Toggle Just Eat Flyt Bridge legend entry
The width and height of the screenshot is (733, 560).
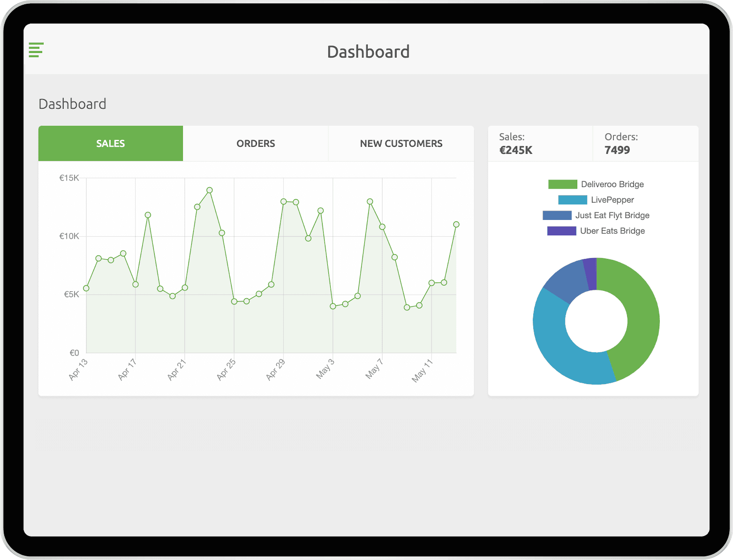612,215
